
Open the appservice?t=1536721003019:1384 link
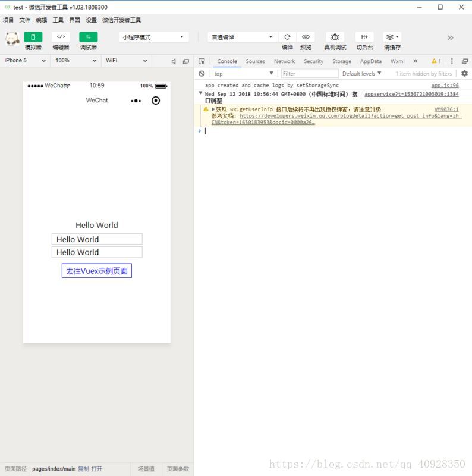(411, 94)
